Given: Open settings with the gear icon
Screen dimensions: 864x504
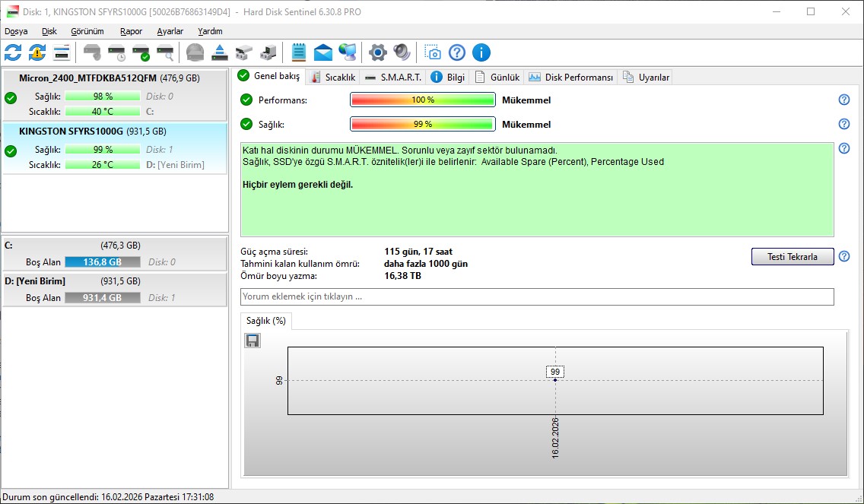Looking at the screenshot, I should coord(377,52).
